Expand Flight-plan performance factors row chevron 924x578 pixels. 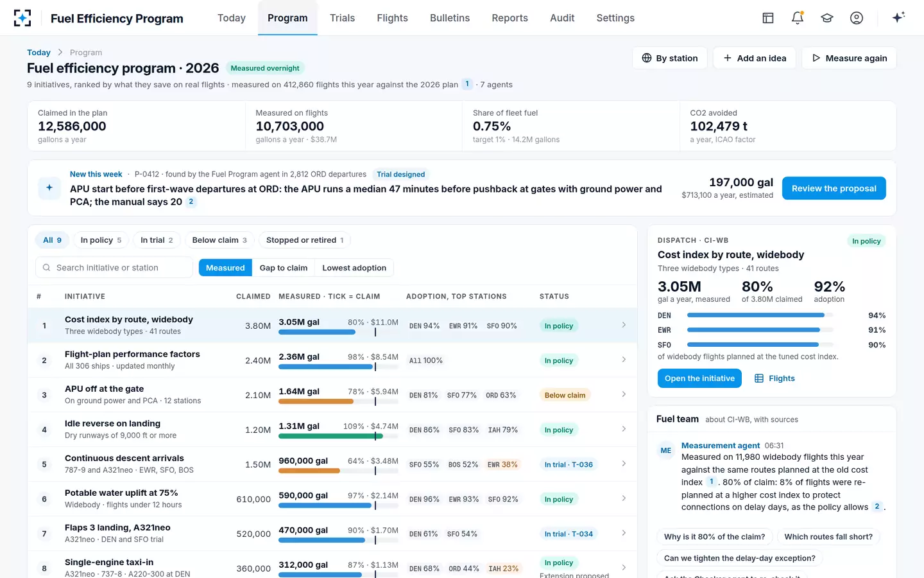[624, 360]
